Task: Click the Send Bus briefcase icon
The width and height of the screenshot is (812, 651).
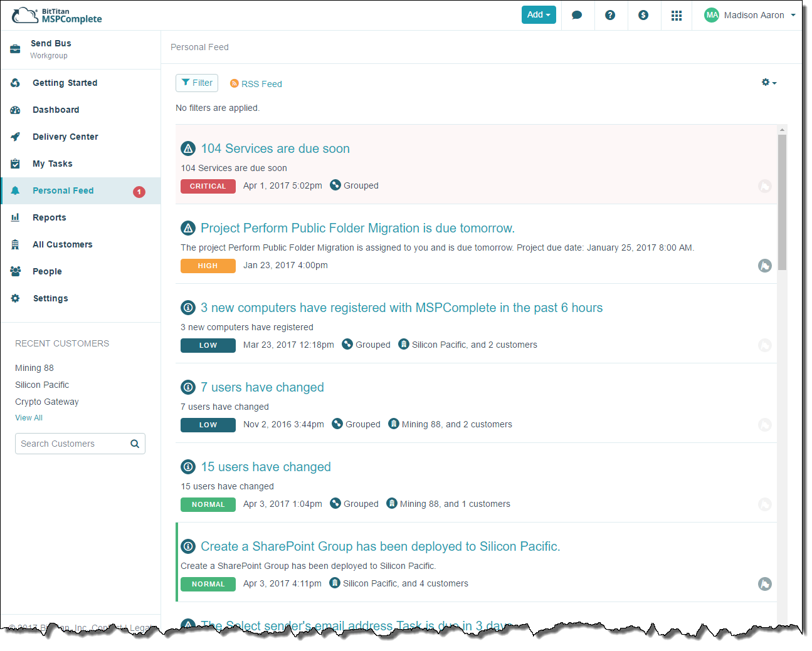Action: (15, 49)
